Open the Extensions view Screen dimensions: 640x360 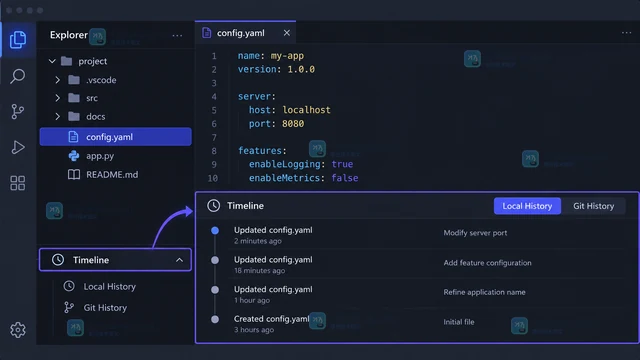coord(18,183)
